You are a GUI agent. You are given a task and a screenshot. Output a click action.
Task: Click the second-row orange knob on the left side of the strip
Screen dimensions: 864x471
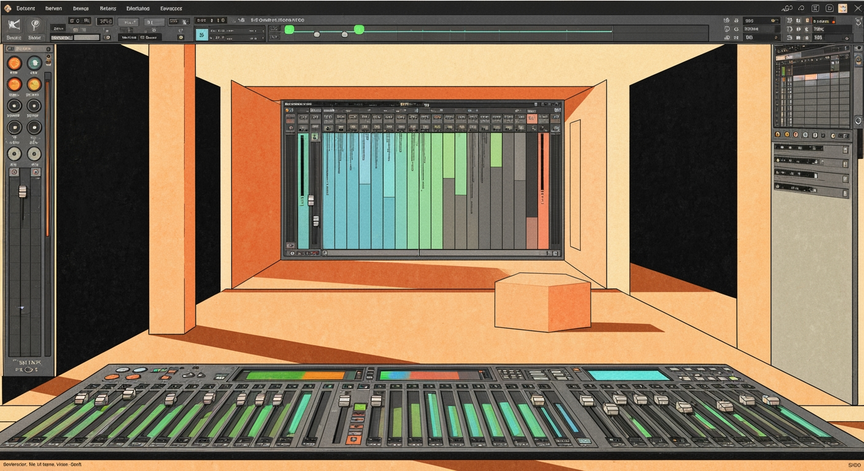14,84
